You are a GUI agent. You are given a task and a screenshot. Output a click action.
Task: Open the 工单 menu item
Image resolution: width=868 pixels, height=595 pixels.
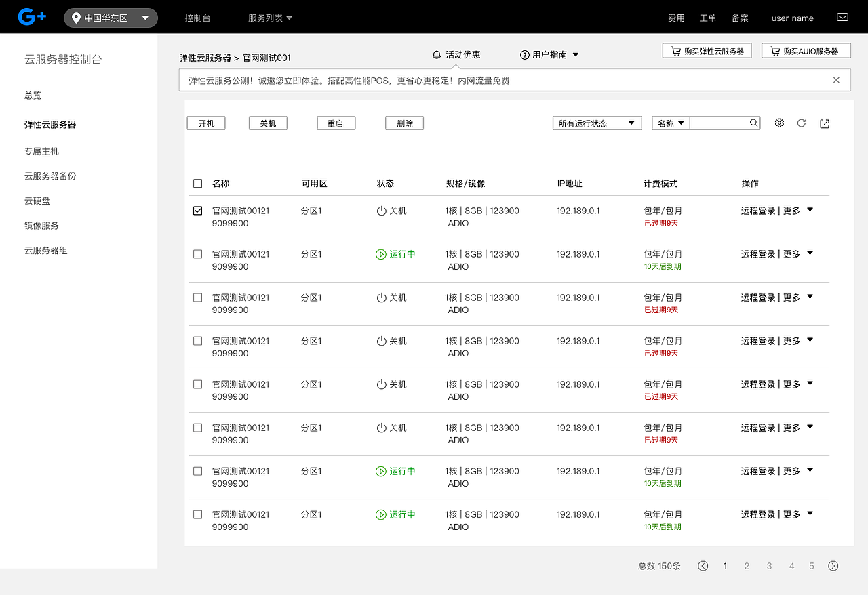[x=708, y=18]
